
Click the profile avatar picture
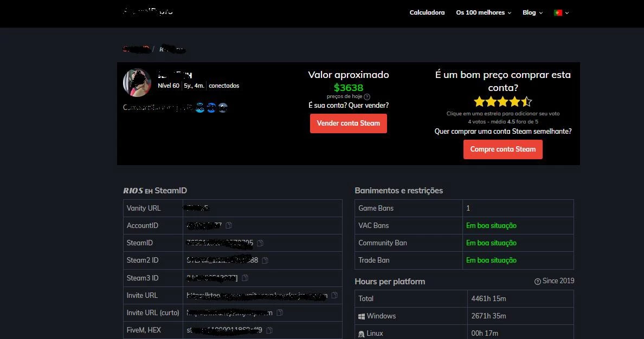coord(137,82)
